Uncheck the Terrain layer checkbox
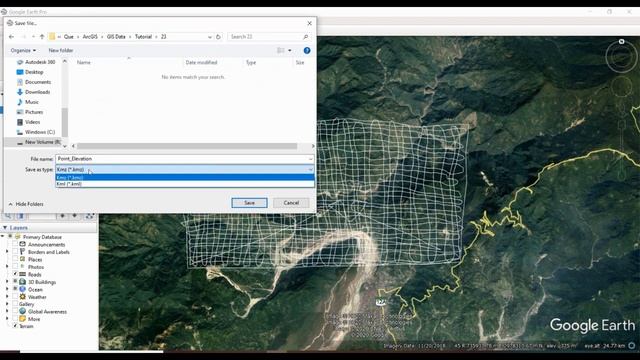 click(15, 326)
